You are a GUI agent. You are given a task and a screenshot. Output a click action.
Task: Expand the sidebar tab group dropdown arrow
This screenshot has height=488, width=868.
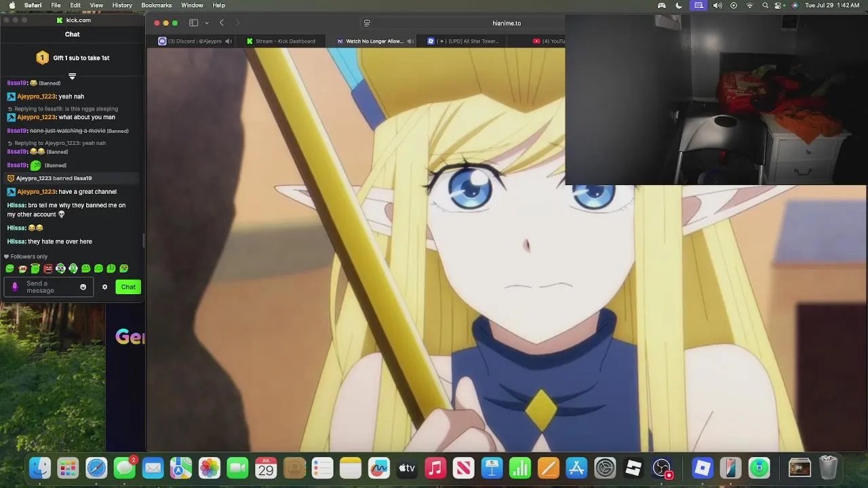pyautogui.click(x=206, y=23)
